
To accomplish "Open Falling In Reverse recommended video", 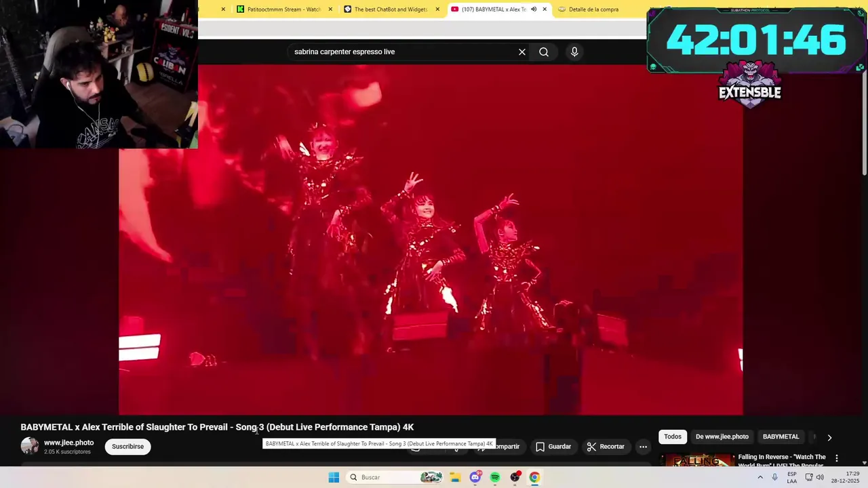I will tap(782, 461).
